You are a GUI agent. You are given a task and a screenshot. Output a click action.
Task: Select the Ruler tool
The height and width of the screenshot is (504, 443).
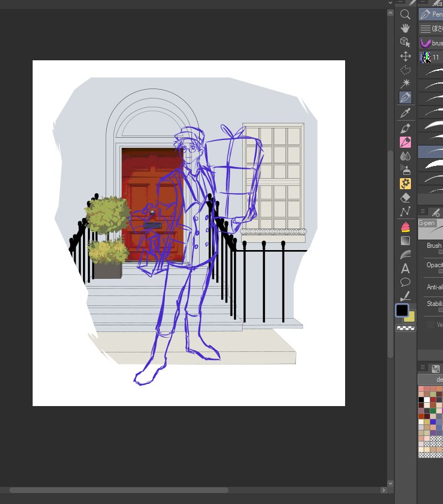405,296
